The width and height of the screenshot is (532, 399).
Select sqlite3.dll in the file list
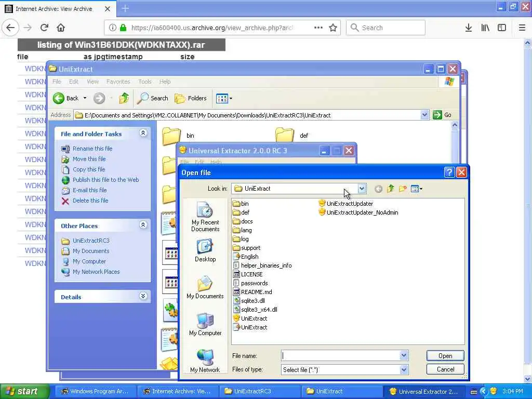[x=249, y=301]
